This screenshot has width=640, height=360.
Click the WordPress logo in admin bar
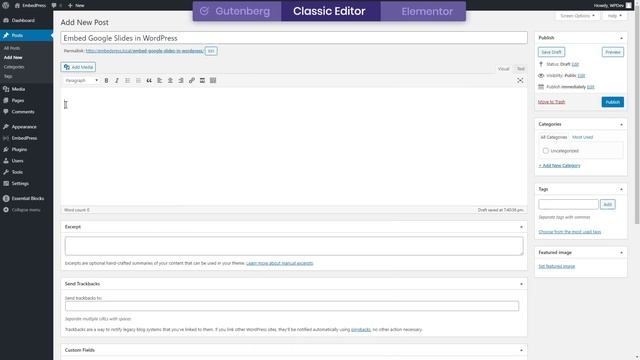6,5
